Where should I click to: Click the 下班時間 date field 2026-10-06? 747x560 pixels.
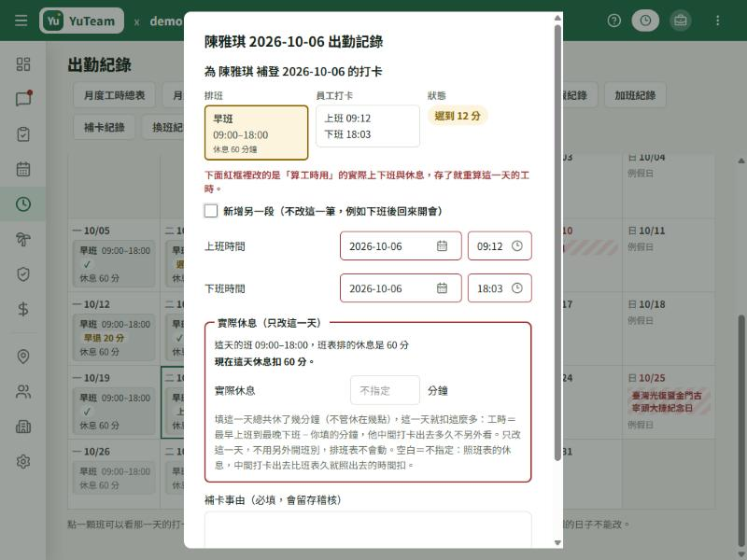401,288
